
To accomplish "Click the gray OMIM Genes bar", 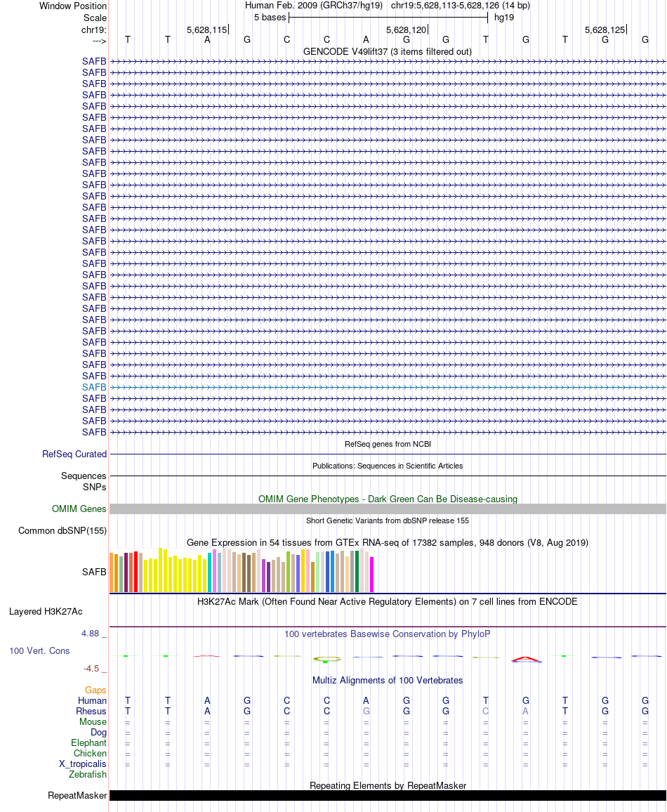I will pos(388,509).
